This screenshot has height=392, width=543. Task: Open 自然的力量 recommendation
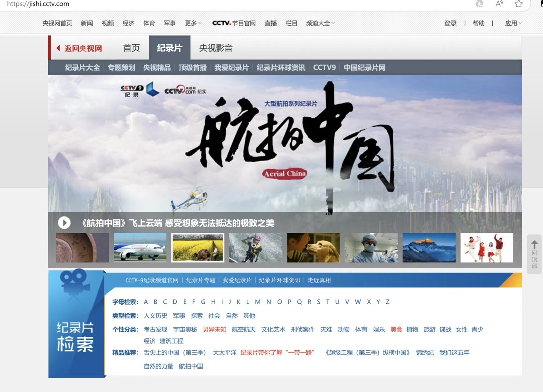[x=158, y=366]
